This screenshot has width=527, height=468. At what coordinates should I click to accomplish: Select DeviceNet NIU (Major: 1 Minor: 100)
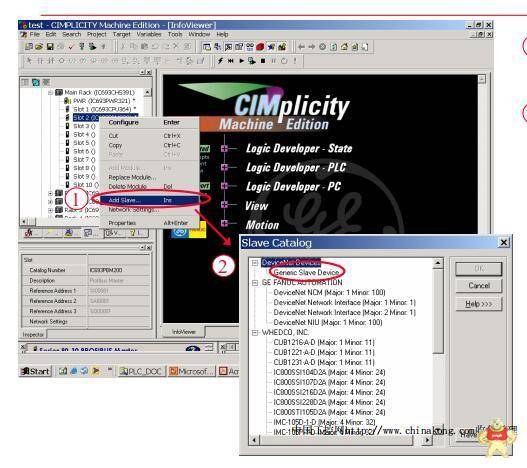point(328,322)
